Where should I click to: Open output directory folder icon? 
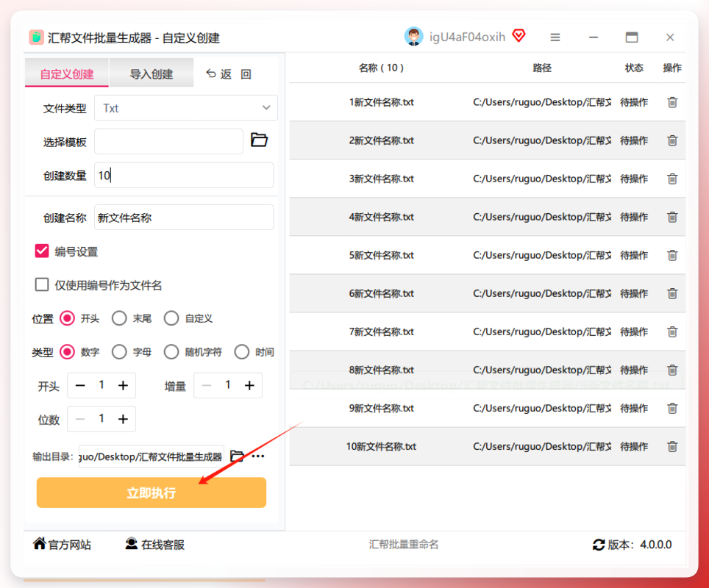click(237, 456)
